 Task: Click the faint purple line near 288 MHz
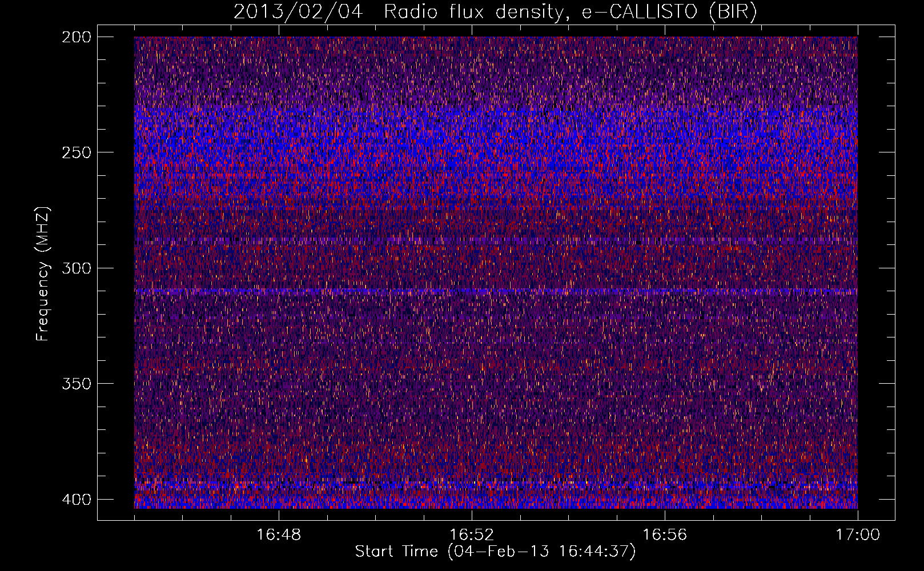coord(496,241)
